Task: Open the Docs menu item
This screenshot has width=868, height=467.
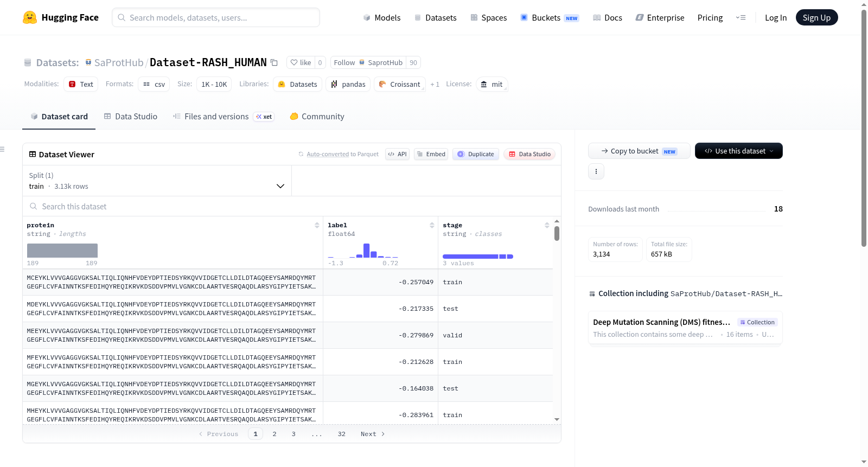Action: point(607,17)
